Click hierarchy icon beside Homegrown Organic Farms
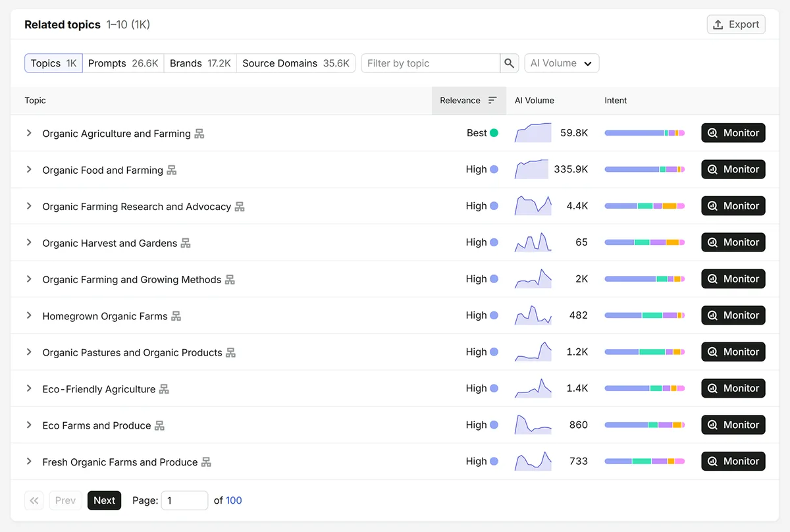Screen dimensions: 790x532 click(176, 316)
